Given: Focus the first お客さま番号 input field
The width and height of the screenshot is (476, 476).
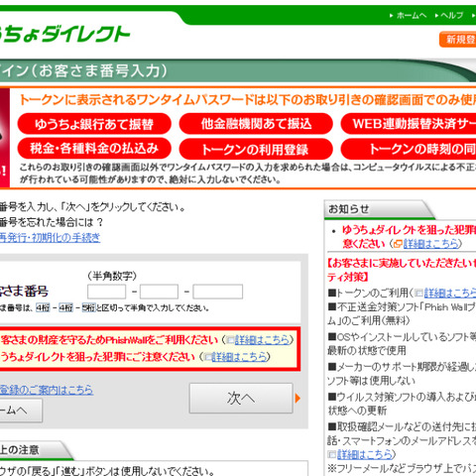Looking at the screenshot, I should (106, 292).
